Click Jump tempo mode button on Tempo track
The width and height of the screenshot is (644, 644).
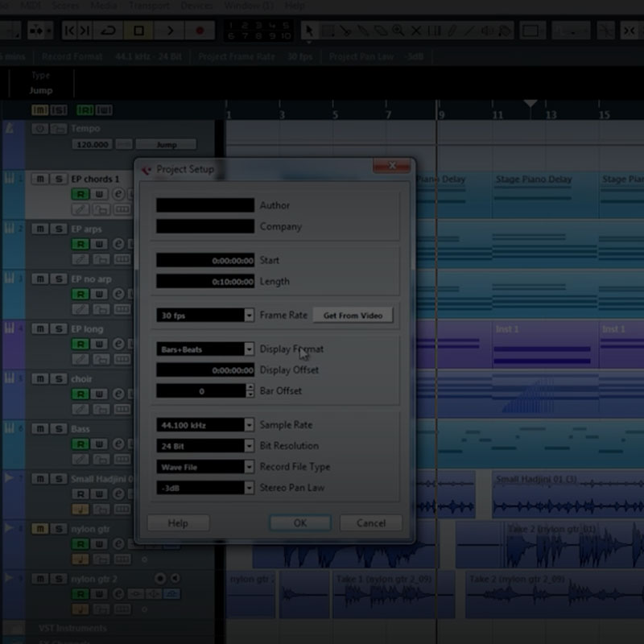click(x=166, y=145)
